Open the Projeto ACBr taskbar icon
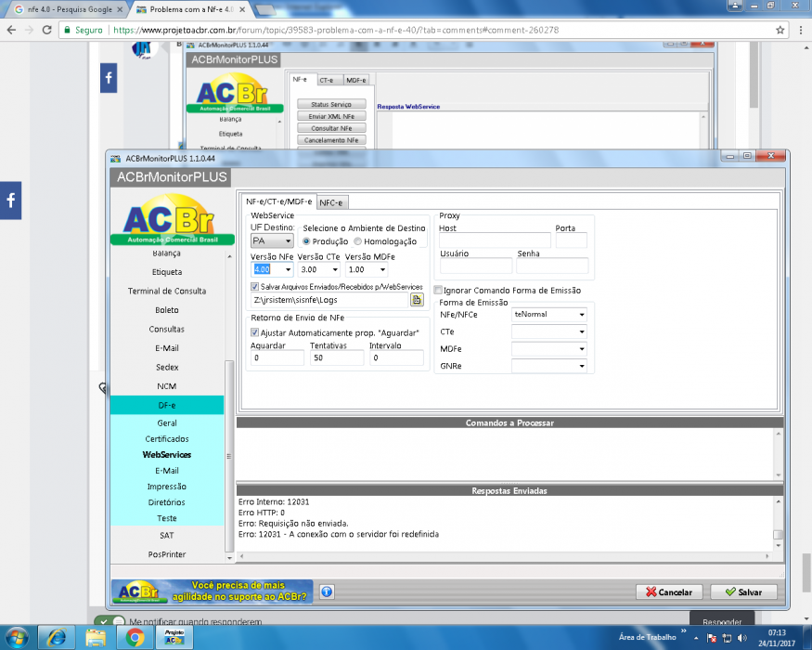The image size is (812, 650). point(174,637)
